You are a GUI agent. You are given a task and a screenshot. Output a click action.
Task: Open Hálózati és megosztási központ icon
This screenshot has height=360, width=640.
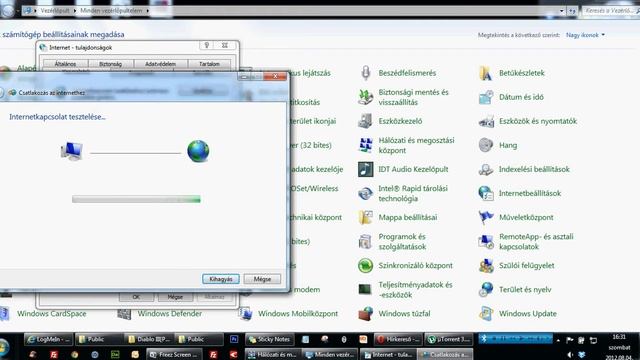point(366,145)
